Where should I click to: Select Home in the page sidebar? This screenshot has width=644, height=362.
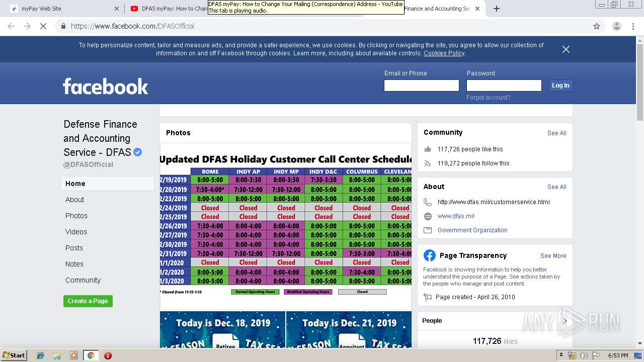click(108, 184)
